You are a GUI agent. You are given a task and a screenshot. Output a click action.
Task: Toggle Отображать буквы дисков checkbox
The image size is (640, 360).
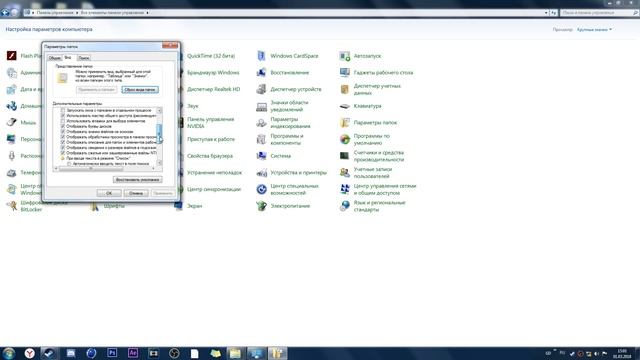[x=63, y=127]
